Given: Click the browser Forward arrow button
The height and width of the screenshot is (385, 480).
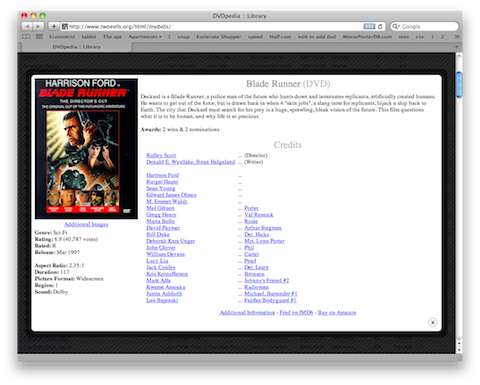Looking at the screenshot, I should 38,26.
